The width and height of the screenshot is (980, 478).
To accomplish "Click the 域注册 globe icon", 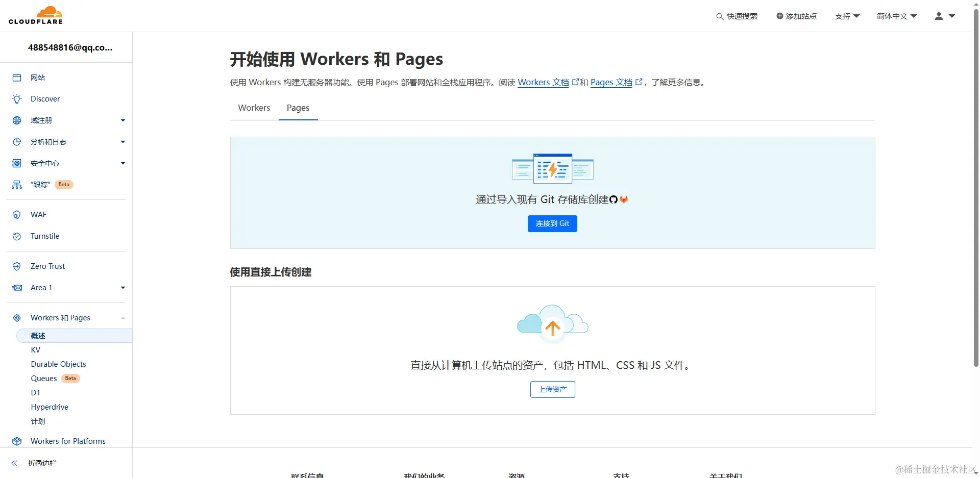I will [17, 120].
